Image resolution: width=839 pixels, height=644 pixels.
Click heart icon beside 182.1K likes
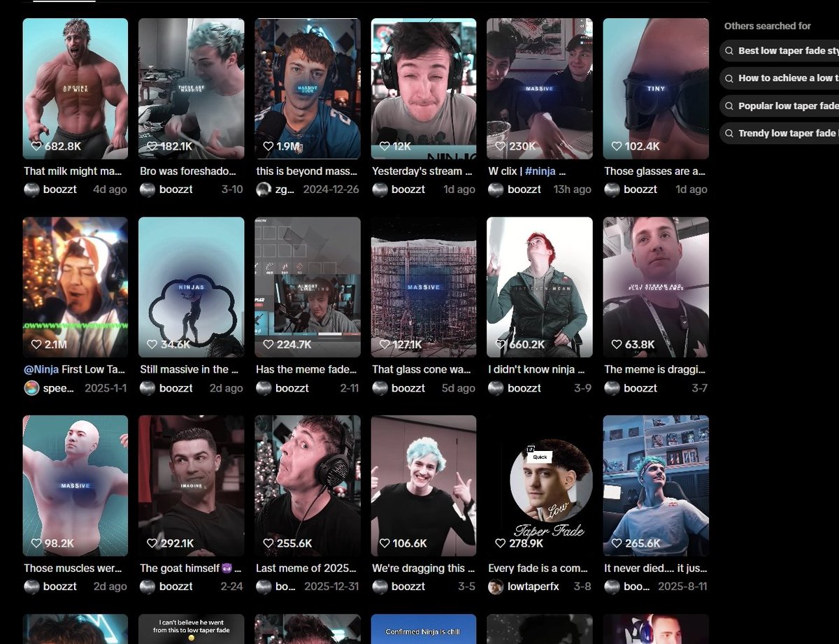coord(152,146)
